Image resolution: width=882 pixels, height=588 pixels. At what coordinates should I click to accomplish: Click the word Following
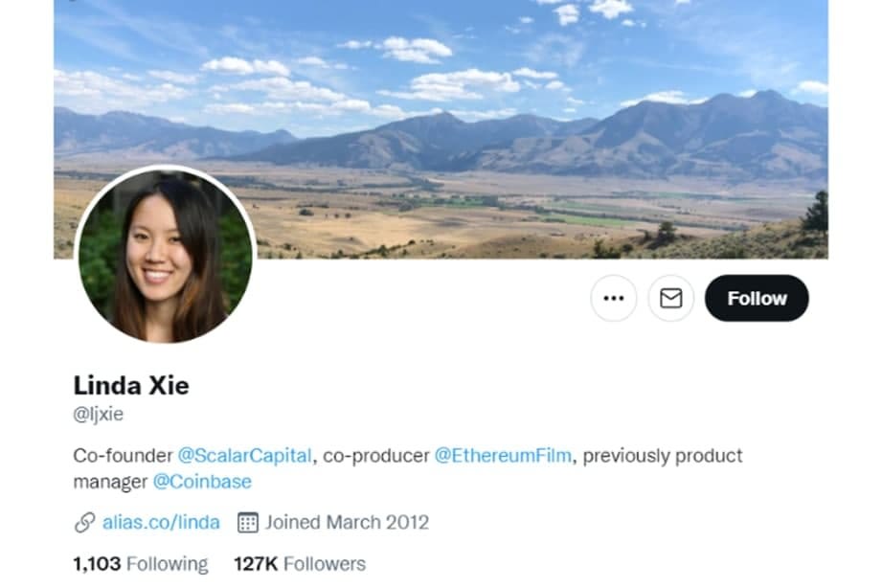pos(167,564)
